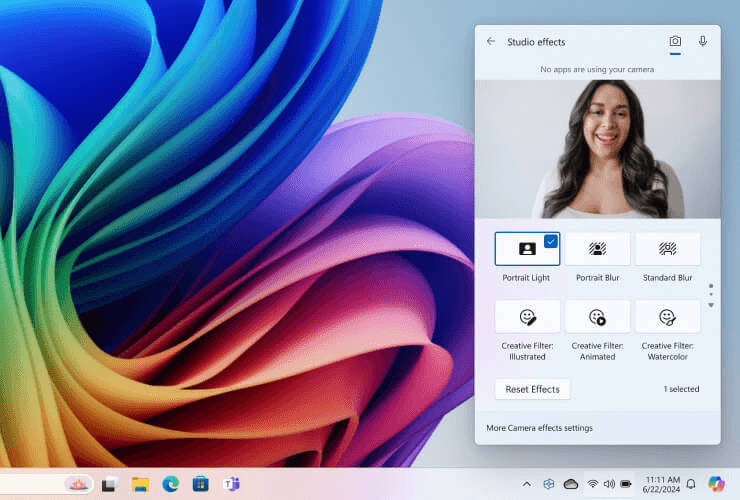
Task: Click the Reset Effects button
Action: (532, 389)
